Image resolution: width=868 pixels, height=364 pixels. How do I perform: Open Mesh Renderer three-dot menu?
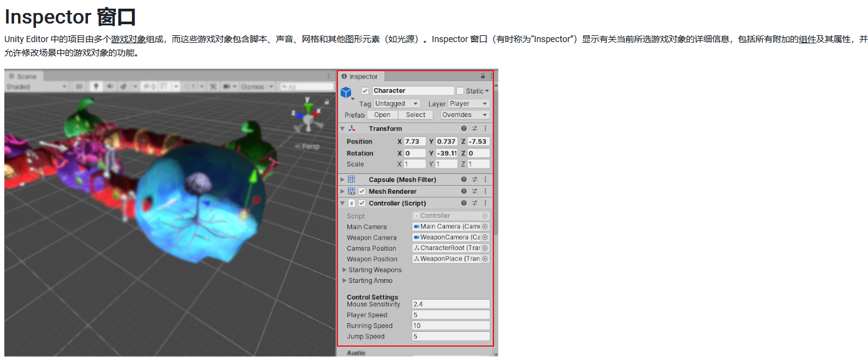[x=485, y=191]
